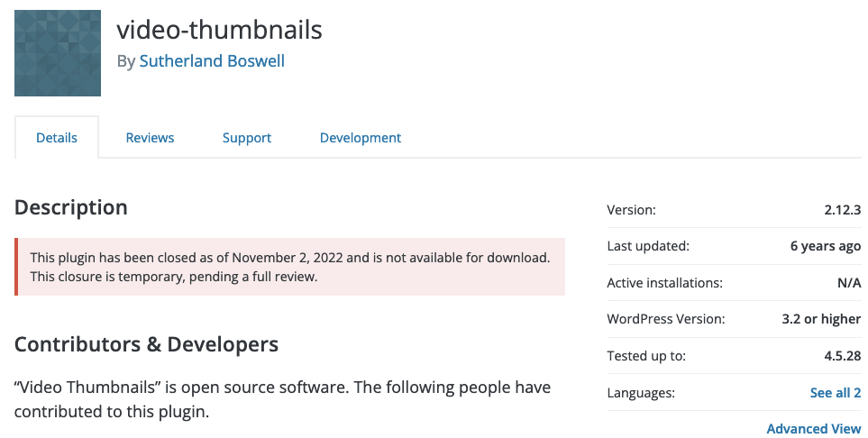The height and width of the screenshot is (438, 868).
Task: Click the Contributors & Developers heading
Action: click(x=146, y=344)
